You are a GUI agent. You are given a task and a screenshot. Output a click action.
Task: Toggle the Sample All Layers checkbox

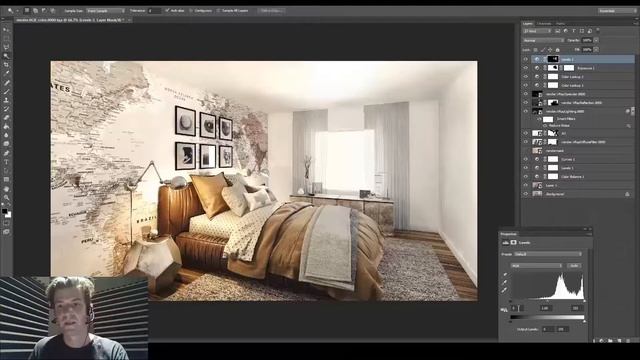pyautogui.click(x=218, y=11)
